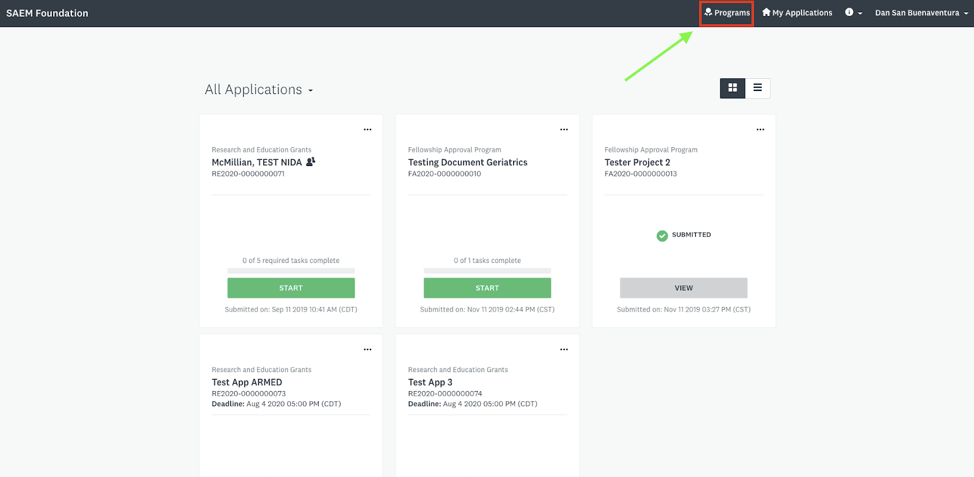
Task: Open the info icon dropdown in navbar
Action: 853,13
